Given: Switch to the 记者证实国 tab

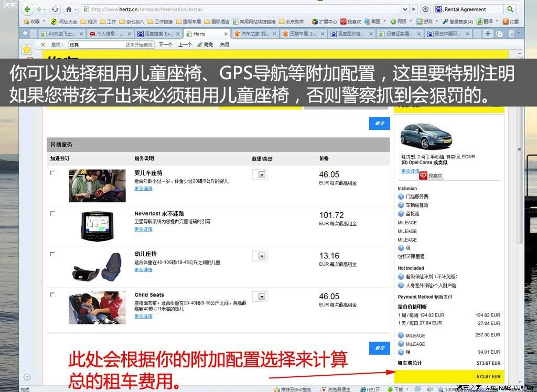Looking at the screenshot, I should click(400, 34).
